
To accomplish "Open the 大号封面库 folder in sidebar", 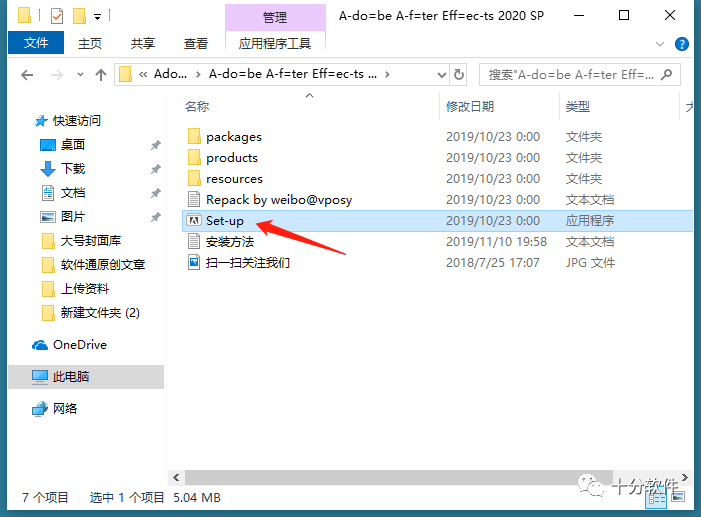I will (x=91, y=241).
